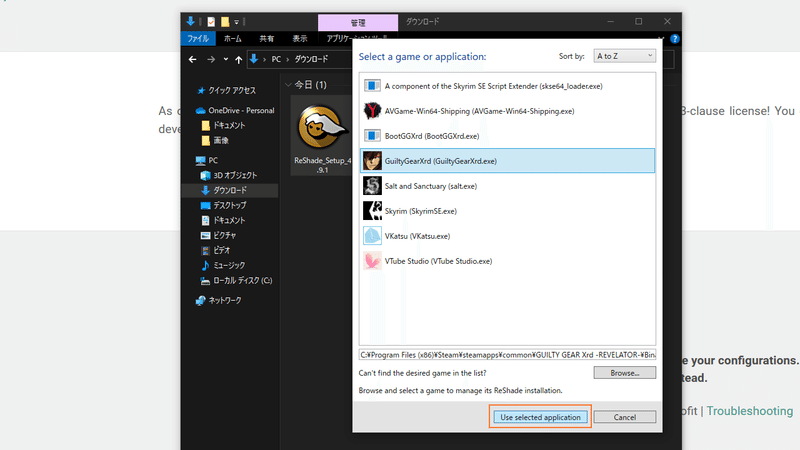
Task: Open the quick access toolbar customize dropdown
Action: pyautogui.click(x=237, y=22)
